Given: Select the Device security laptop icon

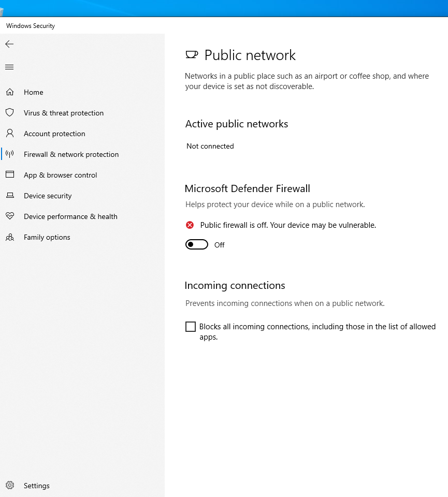Looking at the screenshot, I should click(x=9, y=195).
